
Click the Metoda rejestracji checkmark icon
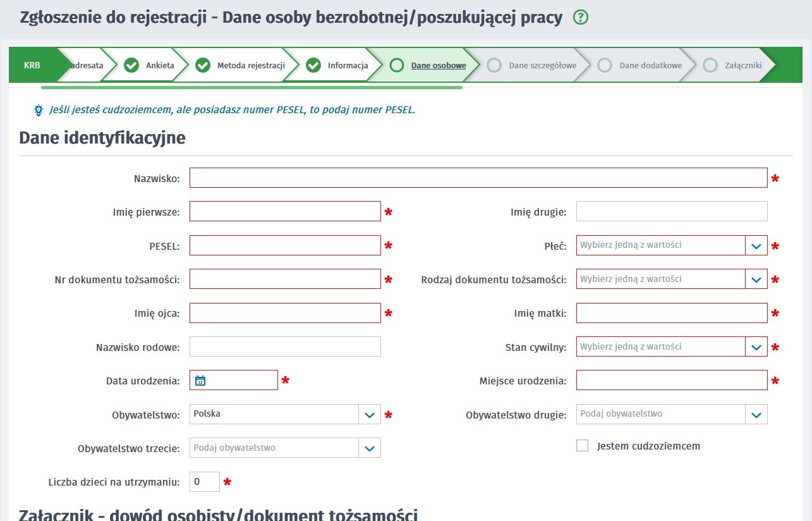coord(202,65)
